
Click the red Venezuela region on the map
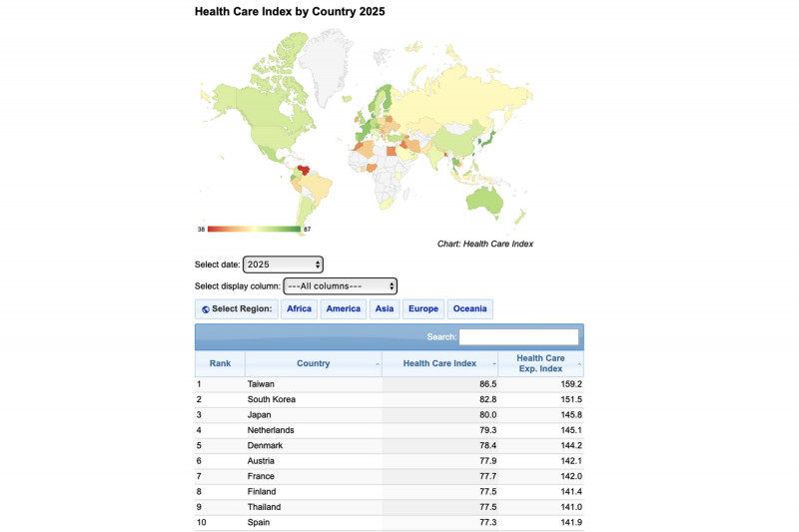tap(304, 170)
